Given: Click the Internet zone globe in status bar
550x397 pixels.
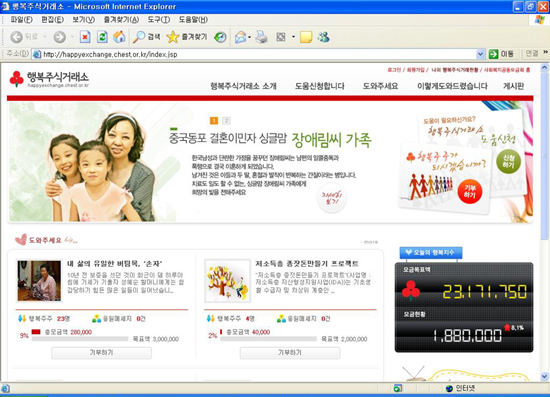Looking at the screenshot, I should tap(449, 388).
